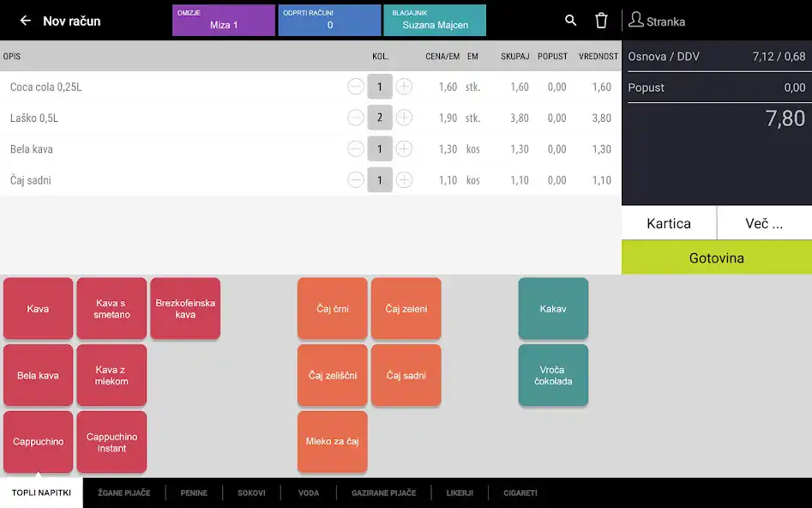
Task: Open the Gazirane pijače category
Action: [383, 493]
